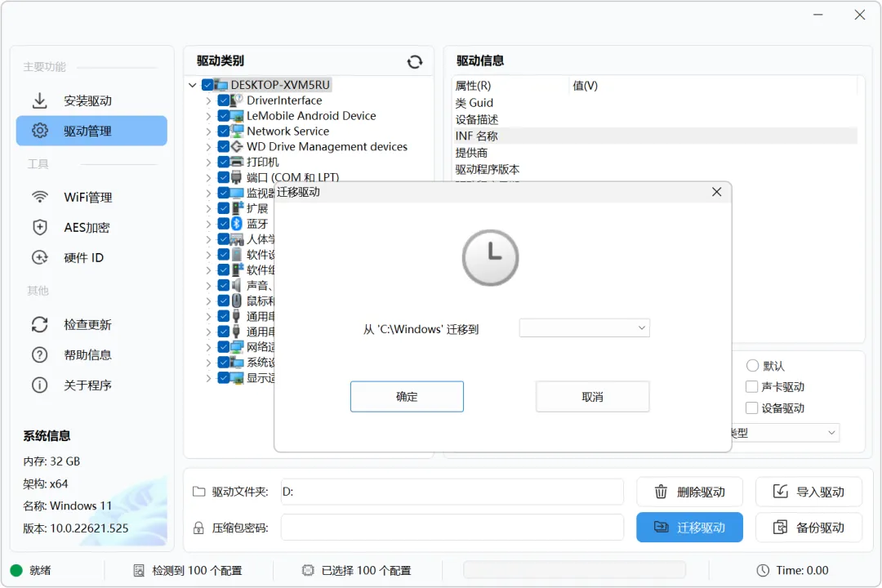The image size is (882, 588).
Task: Uncheck the LeMobile Android Device checkbox
Action: click(x=223, y=115)
